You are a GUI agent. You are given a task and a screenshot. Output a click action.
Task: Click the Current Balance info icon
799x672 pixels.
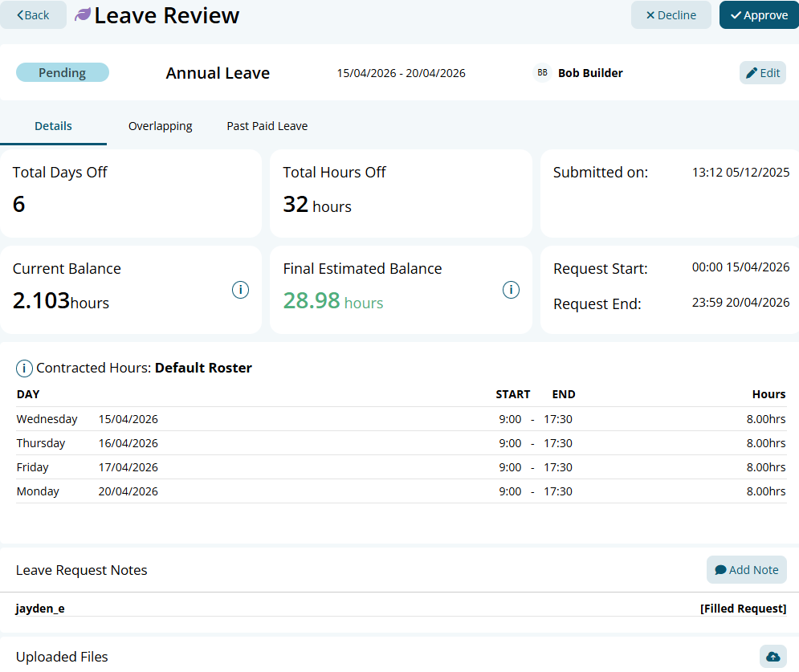240,290
